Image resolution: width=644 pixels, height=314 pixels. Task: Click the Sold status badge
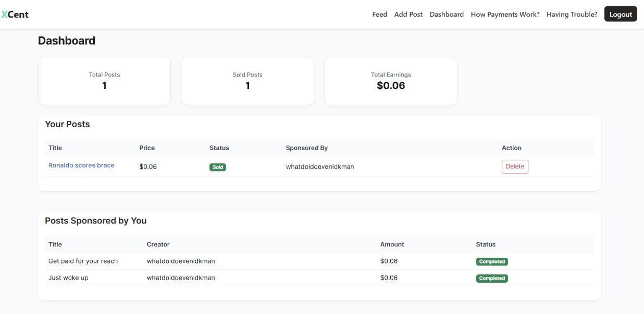point(217,167)
